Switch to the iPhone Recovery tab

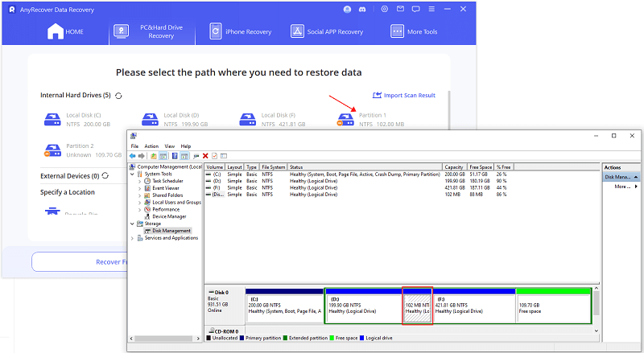point(241,31)
